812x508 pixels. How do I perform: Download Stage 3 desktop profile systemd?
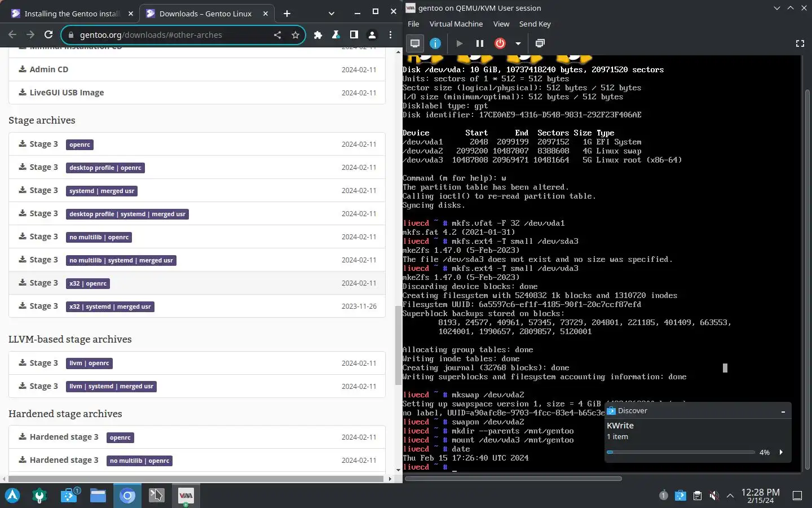[197, 214]
